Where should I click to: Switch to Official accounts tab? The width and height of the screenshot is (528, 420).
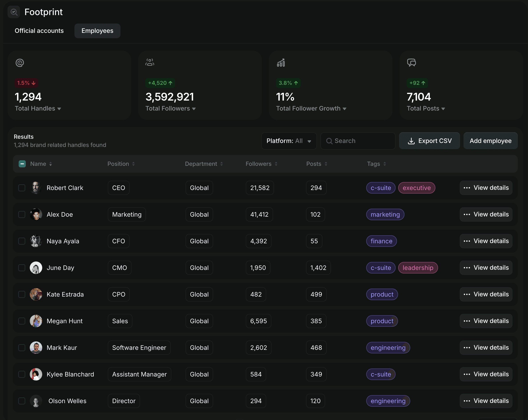39,31
